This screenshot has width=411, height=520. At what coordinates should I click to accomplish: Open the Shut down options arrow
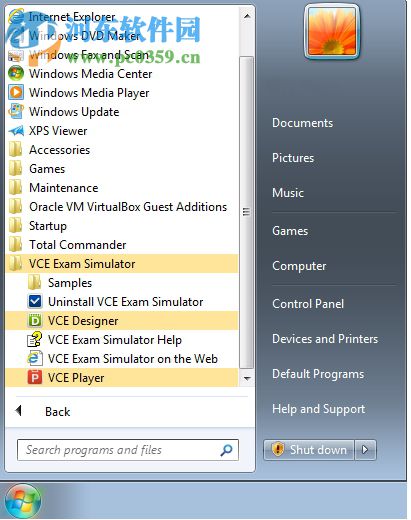click(x=365, y=450)
